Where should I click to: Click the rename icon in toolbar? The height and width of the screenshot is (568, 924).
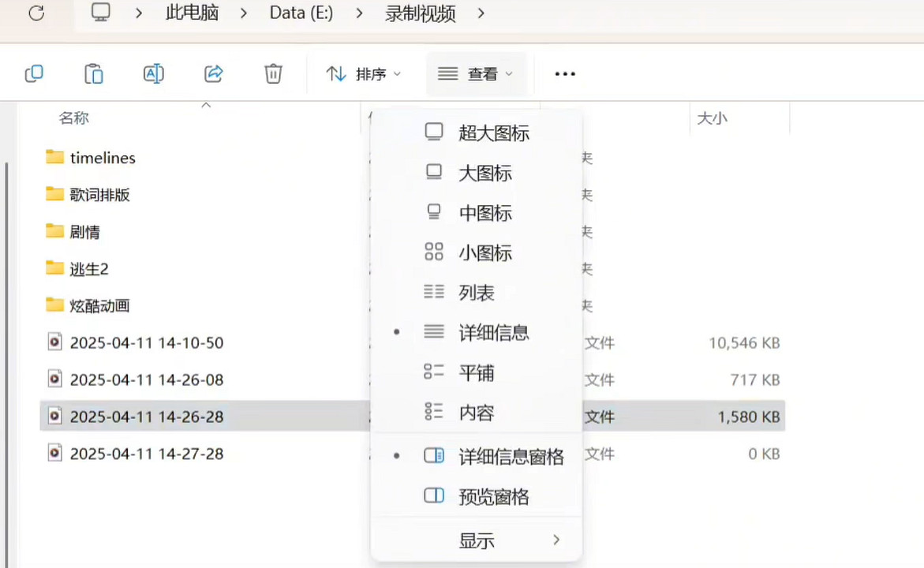153,74
